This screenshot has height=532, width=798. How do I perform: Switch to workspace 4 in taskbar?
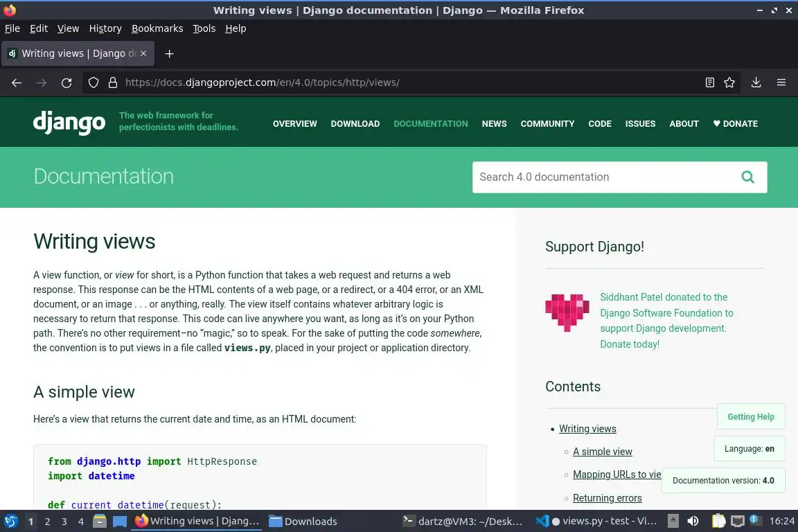pos(81,522)
